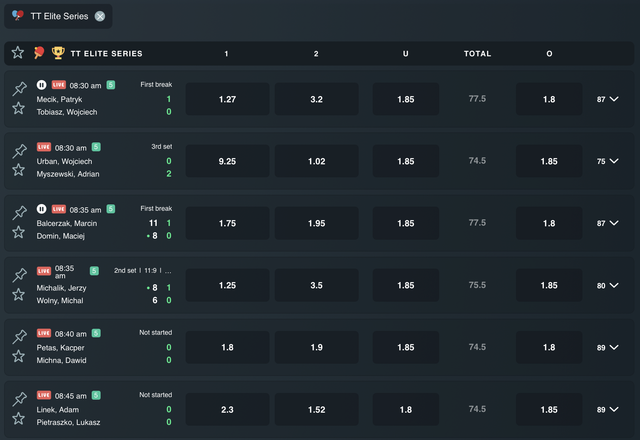Image resolution: width=640 pixels, height=440 pixels.
Task: Bet 3.2 on Tobiasz, Wojciech to win
Action: coord(316,99)
